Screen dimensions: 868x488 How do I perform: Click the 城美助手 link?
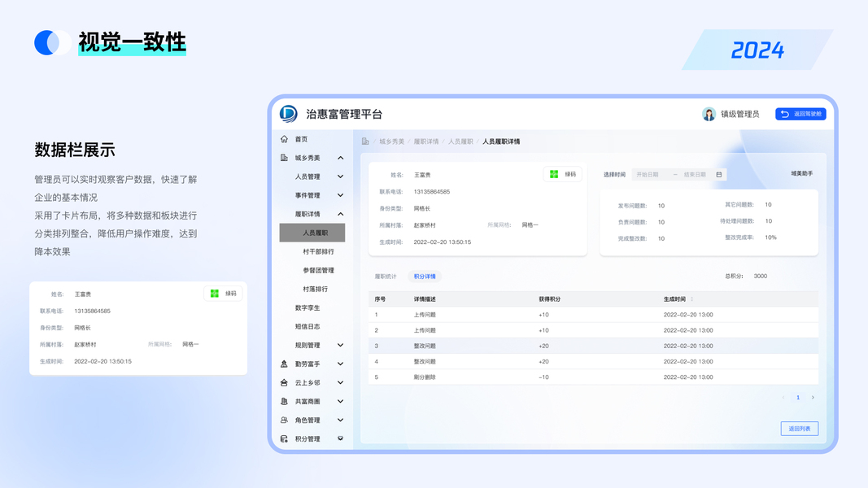[801, 174]
